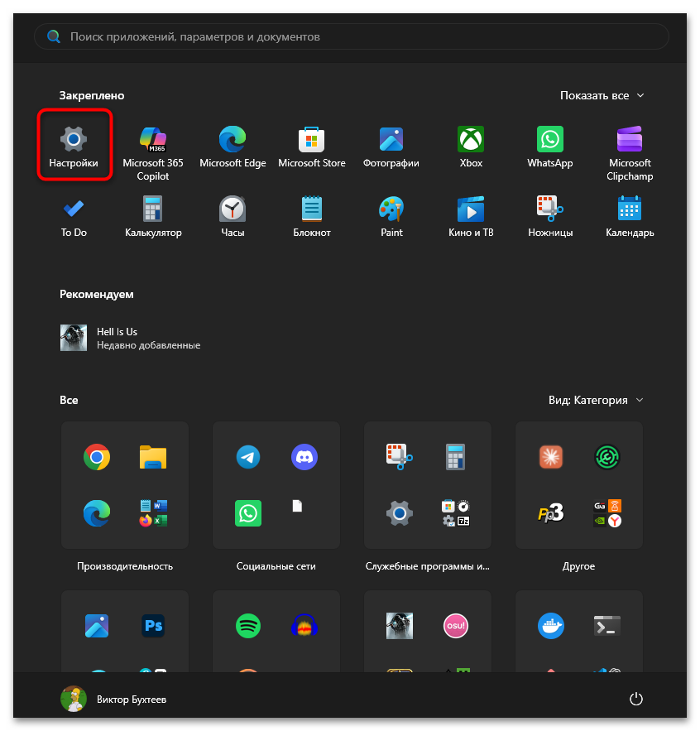
Task: Open WhatsApp in Социальные сети group
Action: click(x=248, y=513)
